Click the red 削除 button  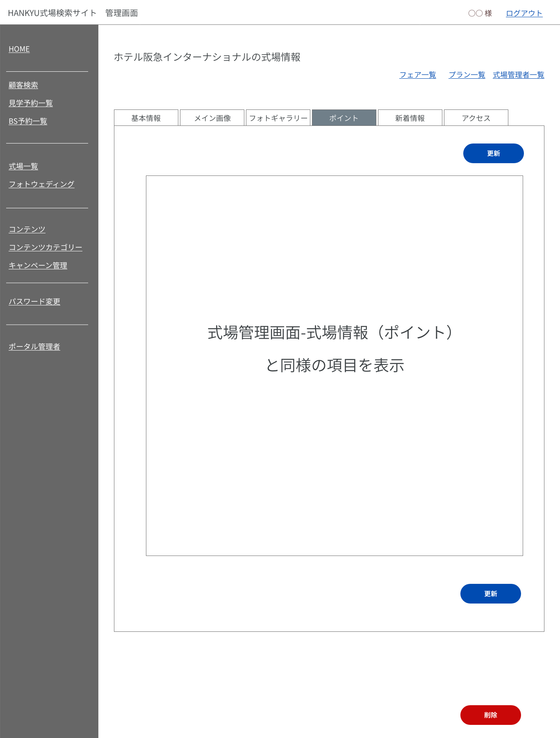[x=490, y=715]
